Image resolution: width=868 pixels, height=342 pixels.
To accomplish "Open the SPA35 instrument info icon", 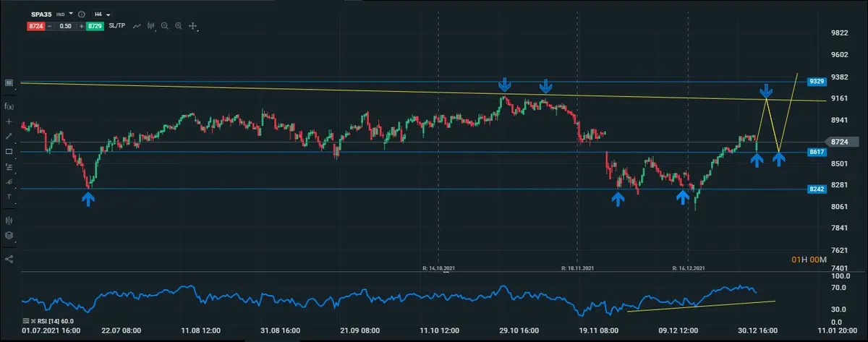I will coord(81,14).
